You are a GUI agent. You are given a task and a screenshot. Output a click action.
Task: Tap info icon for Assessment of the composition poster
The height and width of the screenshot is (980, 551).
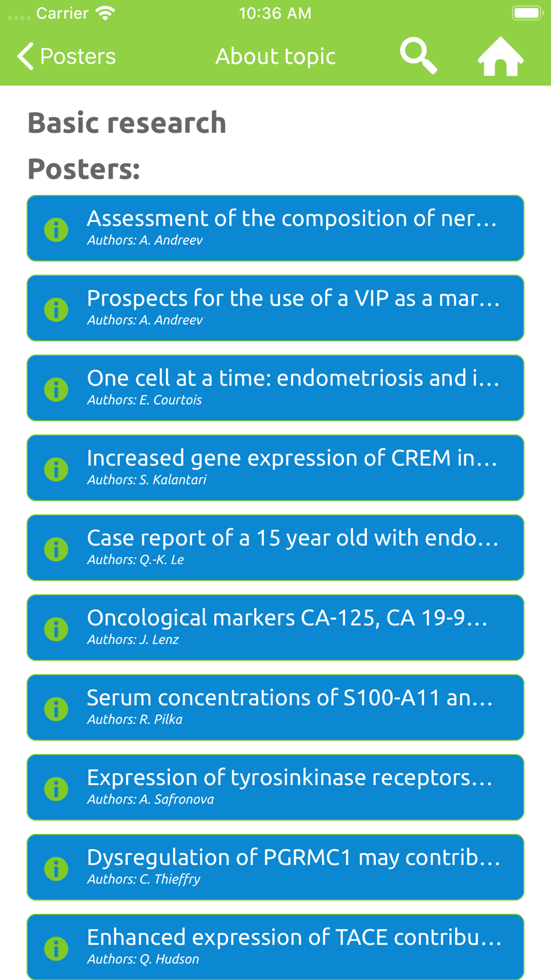[x=56, y=230]
